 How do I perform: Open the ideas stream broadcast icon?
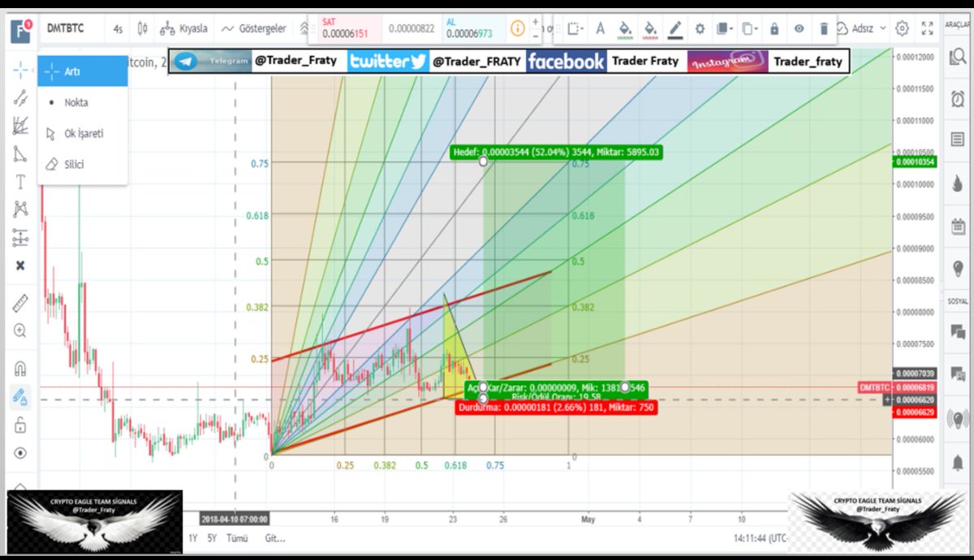[x=957, y=420]
